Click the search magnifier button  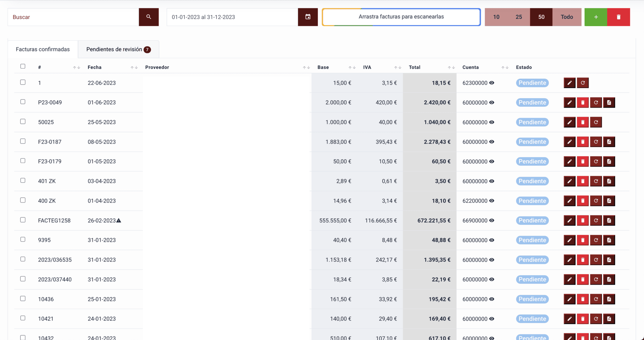pyautogui.click(x=148, y=17)
